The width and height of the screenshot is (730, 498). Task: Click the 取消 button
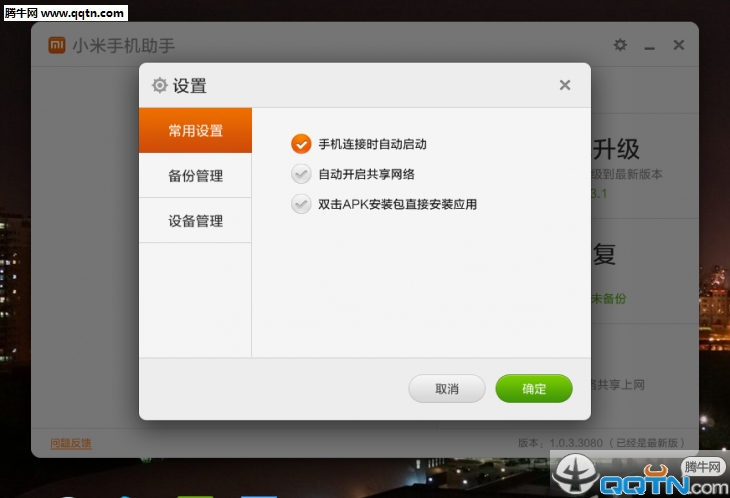(447, 389)
